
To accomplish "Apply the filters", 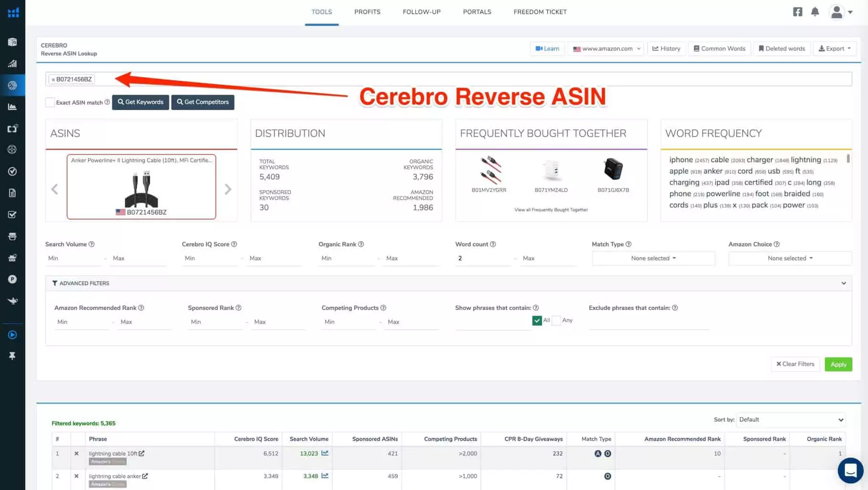I will 838,365.
